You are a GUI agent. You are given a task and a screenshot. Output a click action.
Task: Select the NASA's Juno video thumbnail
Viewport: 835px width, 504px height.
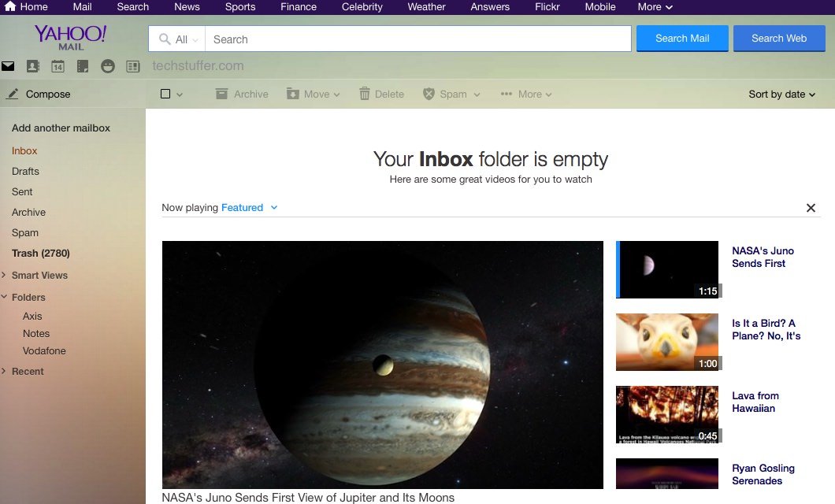click(667, 269)
